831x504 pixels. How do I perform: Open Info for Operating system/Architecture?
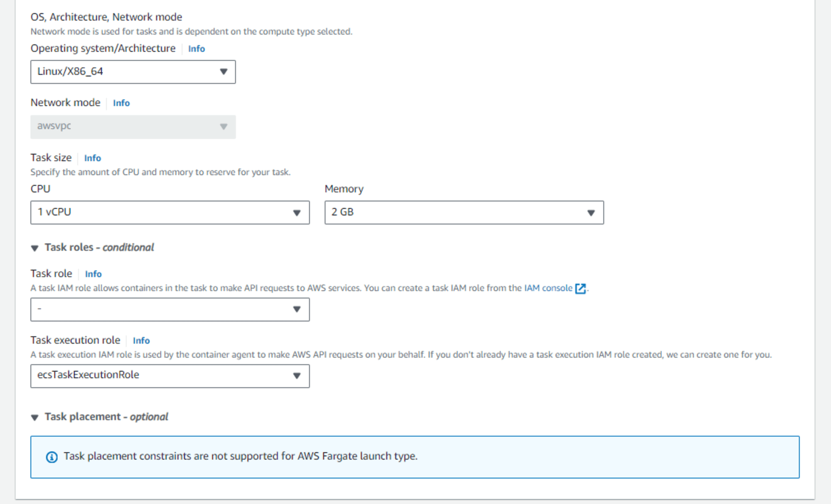[196, 49]
